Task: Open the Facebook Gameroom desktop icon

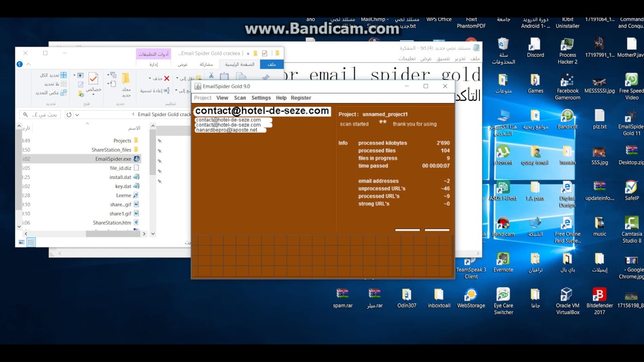Action: (568, 87)
